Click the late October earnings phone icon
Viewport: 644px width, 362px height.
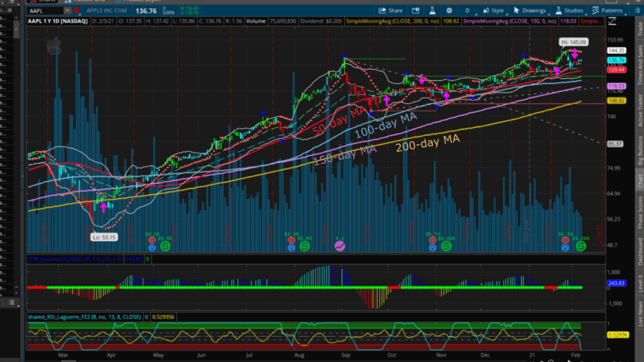[432, 240]
